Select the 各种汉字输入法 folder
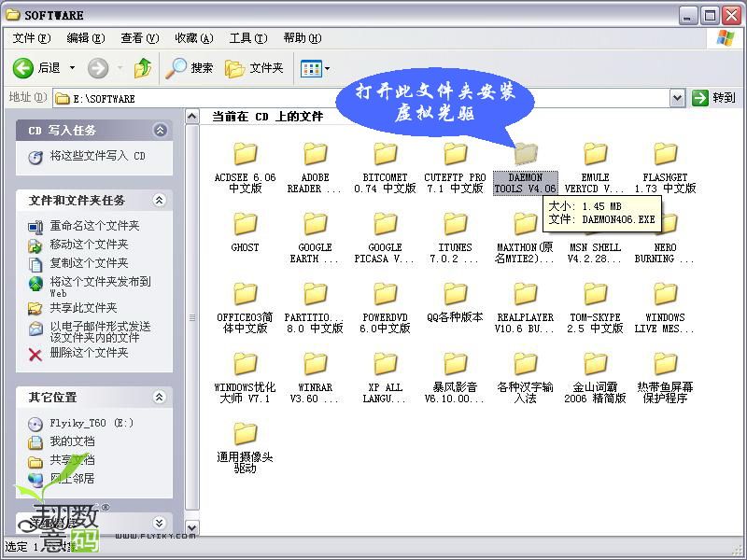This screenshot has height=560, width=747. [x=526, y=378]
